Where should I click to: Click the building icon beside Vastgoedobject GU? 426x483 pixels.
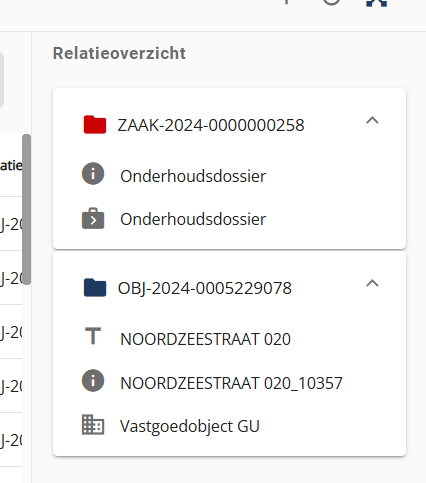tap(93, 425)
